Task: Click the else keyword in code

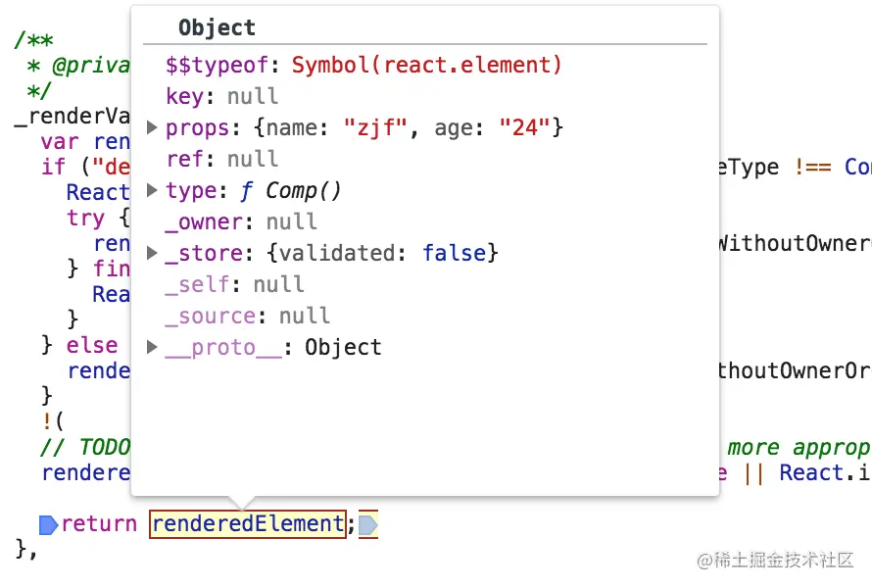Action: coord(92,345)
